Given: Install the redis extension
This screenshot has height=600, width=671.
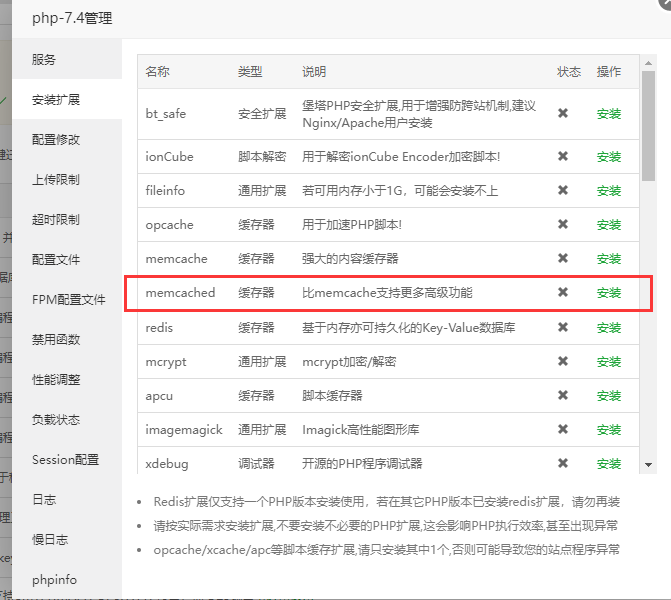Looking at the screenshot, I should [609, 328].
